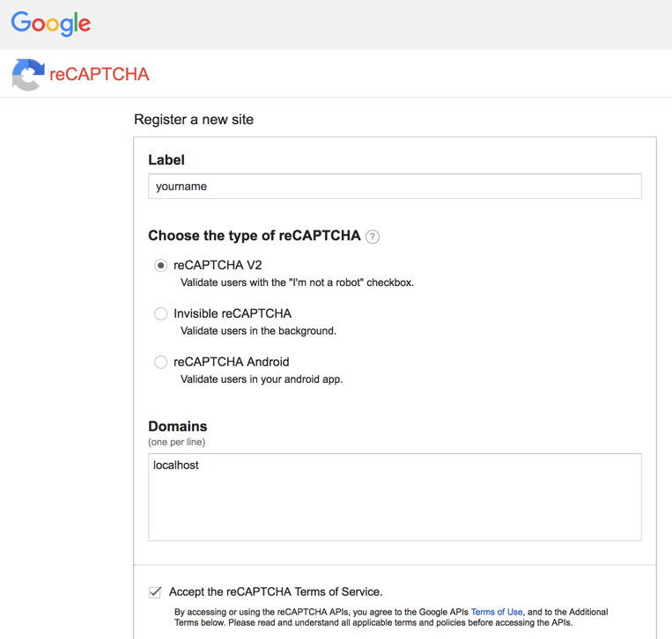
Task: Click the Domains section heading
Action: [177, 427]
